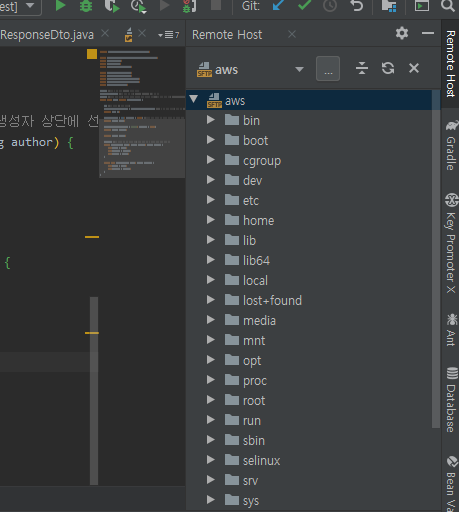Collapse all in Remote Host panel

pyautogui.click(x=362, y=68)
